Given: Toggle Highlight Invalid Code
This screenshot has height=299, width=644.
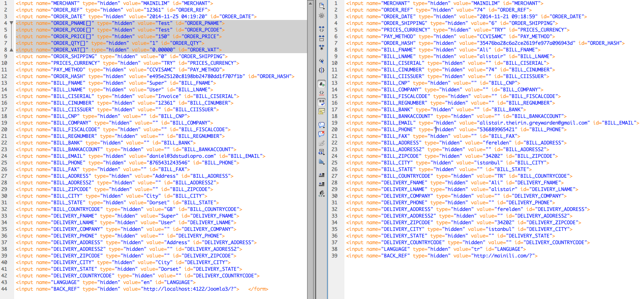Looking at the screenshot, I should (x=322, y=93).
